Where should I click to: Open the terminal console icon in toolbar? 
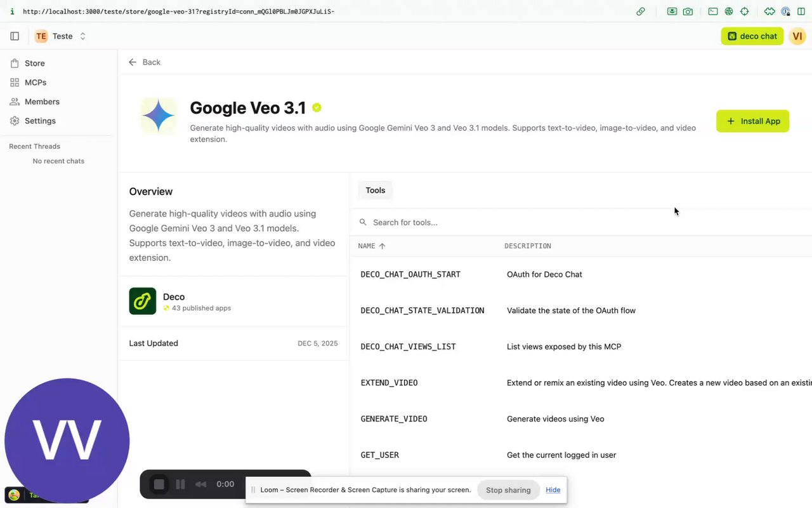713,11
